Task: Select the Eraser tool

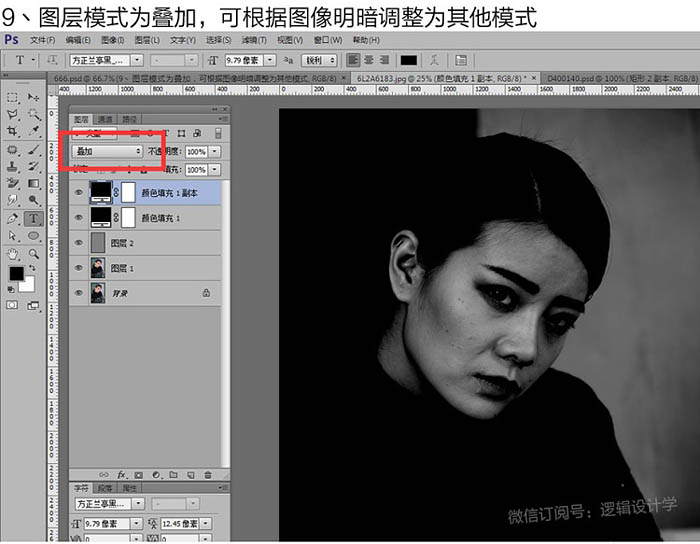Action: pos(12,183)
